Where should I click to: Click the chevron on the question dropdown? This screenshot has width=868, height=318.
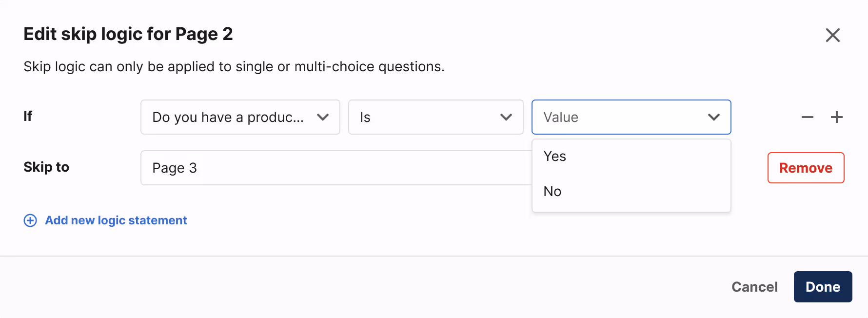point(323,117)
